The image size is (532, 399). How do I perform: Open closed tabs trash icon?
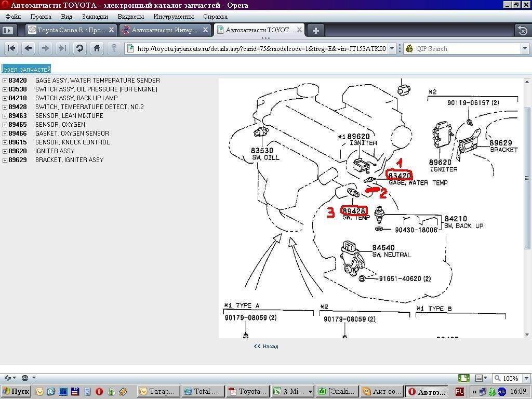(x=521, y=30)
